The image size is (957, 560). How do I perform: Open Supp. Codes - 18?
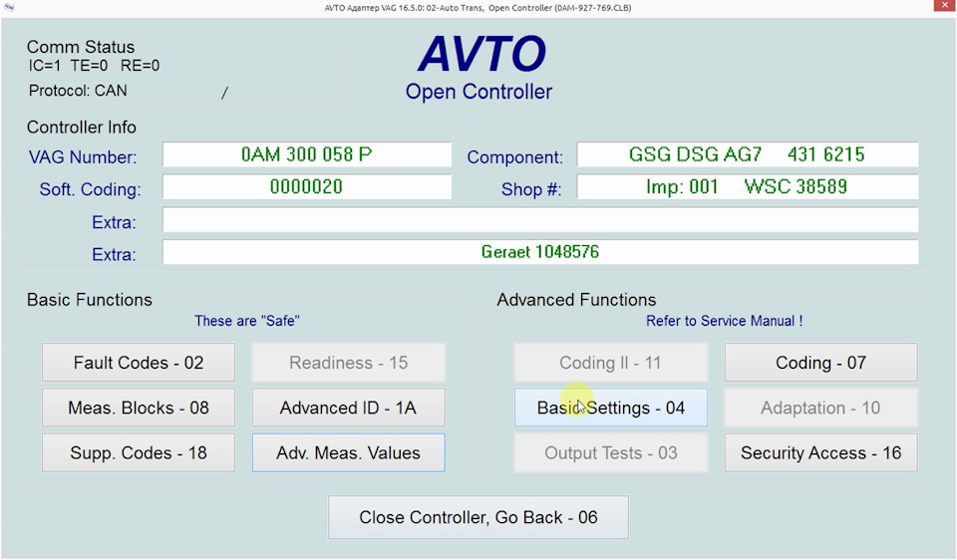pyautogui.click(x=138, y=452)
